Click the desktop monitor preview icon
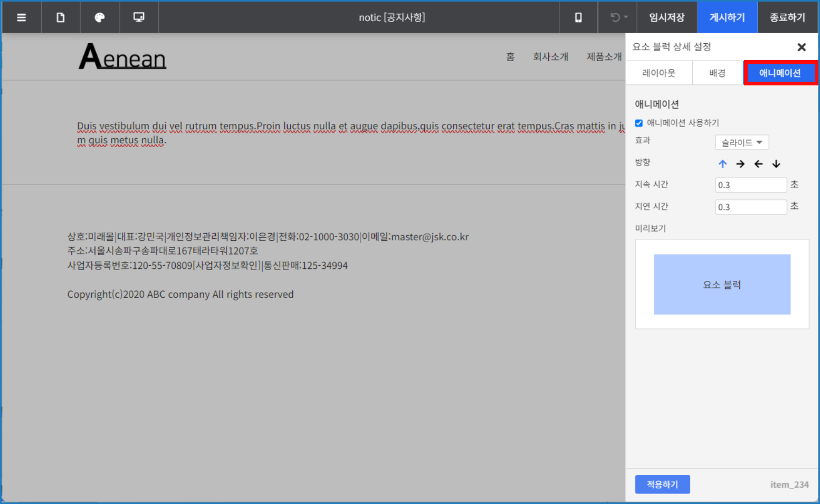Screen dimensions: 820x504 (x=139, y=17)
